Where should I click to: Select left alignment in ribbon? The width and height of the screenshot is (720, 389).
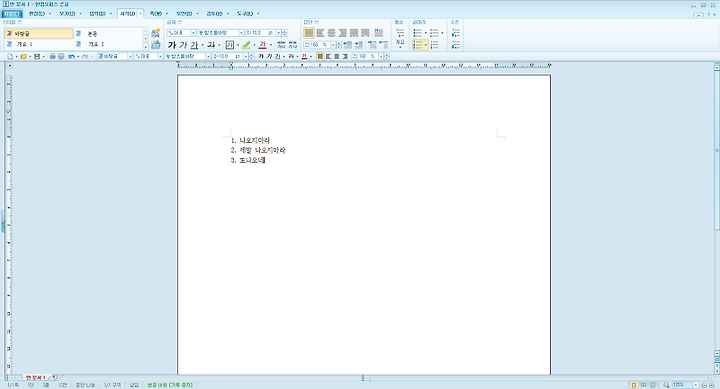pos(320,33)
